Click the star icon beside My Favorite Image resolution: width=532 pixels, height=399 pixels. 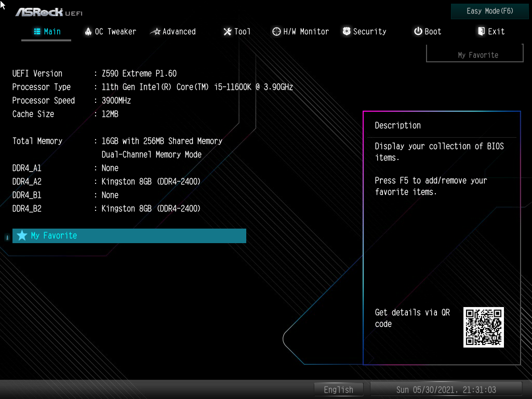(x=22, y=236)
